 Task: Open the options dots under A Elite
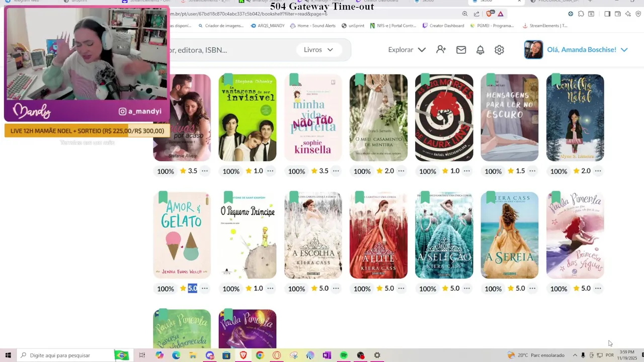click(x=401, y=288)
